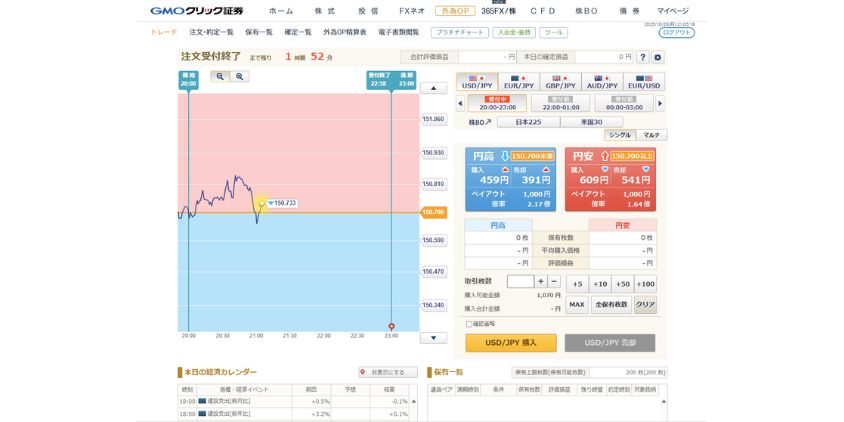The image size is (844, 422).
Task: Open the ツール menu
Action: pos(553,32)
